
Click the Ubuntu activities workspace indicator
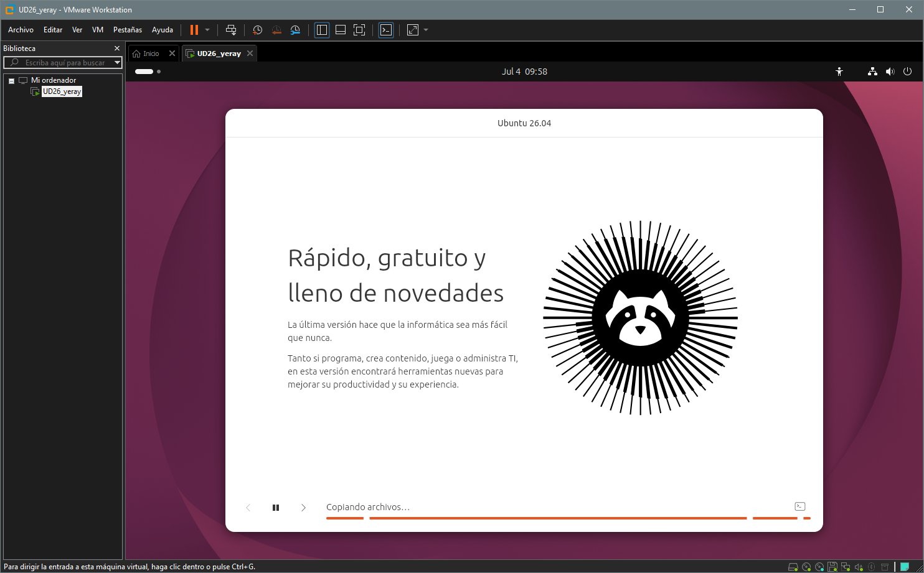pos(148,72)
